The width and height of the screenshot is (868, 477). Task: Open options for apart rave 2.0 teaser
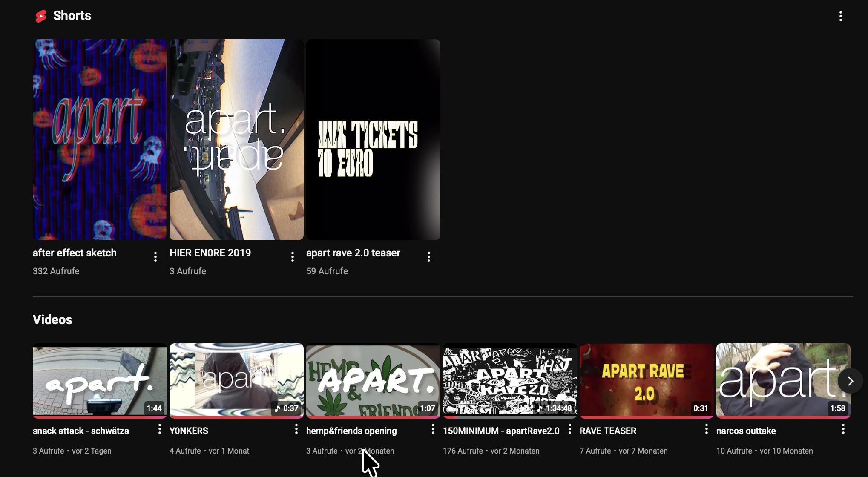429,257
